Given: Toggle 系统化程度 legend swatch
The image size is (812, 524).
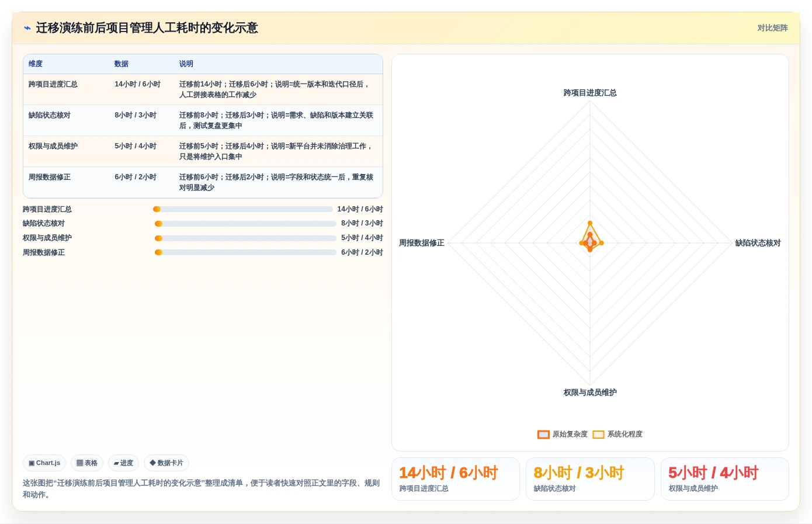Looking at the screenshot, I should (598, 434).
